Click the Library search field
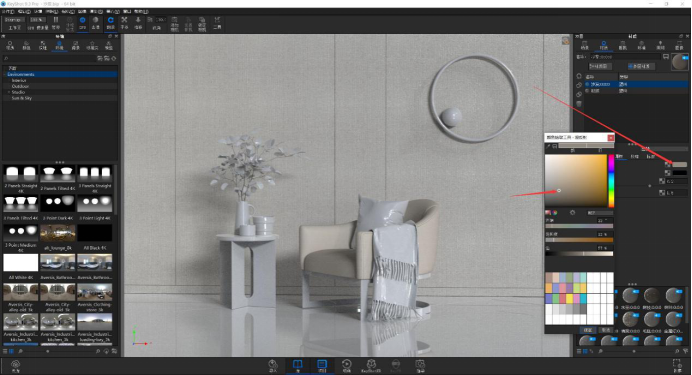The height and width of the screenshot is (375, 692). (49, 58)
